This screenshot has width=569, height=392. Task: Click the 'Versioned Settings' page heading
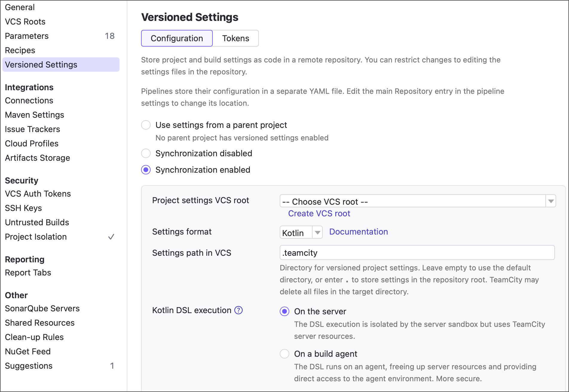tap(190, 17)
